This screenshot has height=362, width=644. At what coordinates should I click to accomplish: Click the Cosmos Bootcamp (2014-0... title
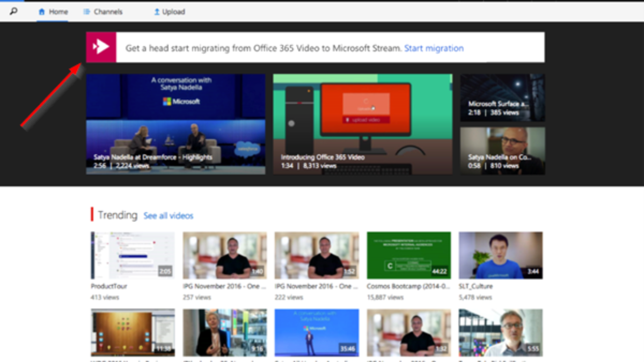(408, 286)
